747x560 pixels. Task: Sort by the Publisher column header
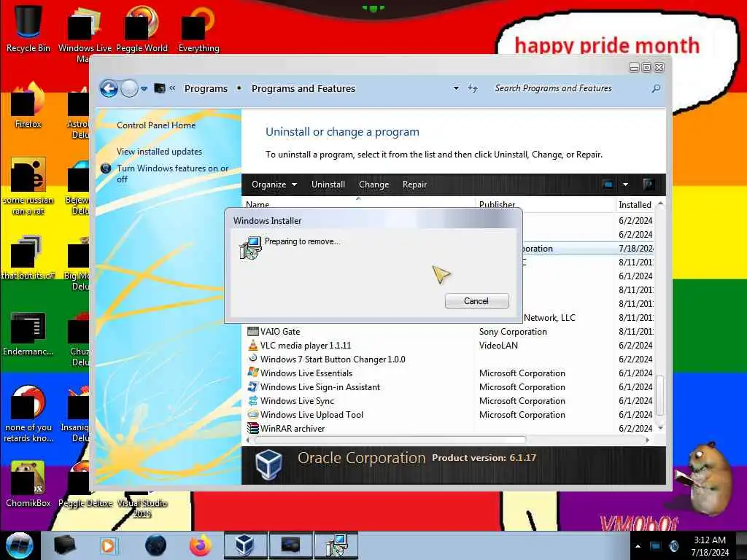pyautogui.click(x=546, y=204)
